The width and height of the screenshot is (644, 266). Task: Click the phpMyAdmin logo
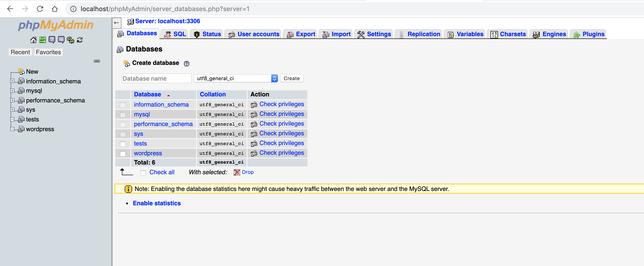coord(55,25)
